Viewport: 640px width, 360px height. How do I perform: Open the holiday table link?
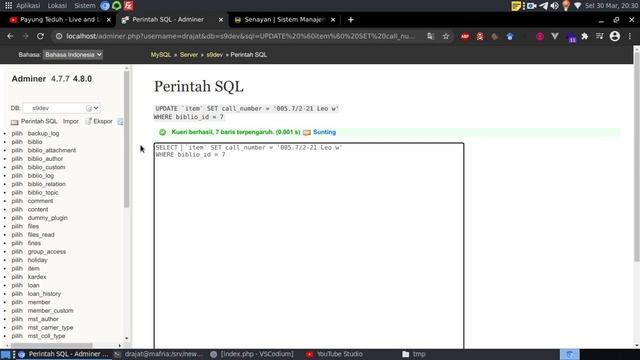(38, 260)
